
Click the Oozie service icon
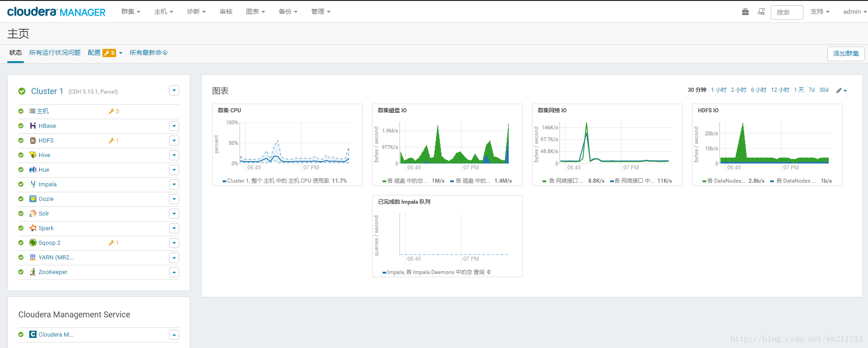(33, 199)
